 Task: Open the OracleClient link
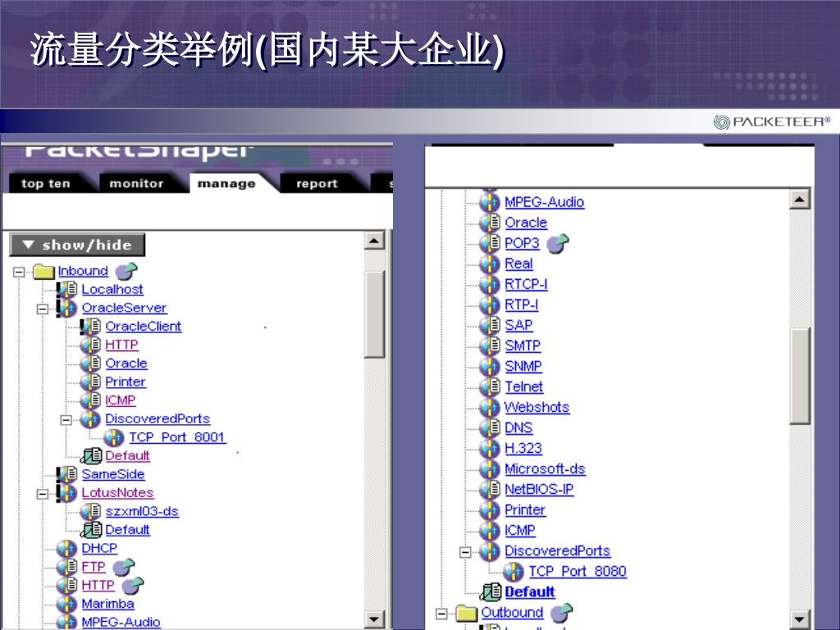coord(144,326)
